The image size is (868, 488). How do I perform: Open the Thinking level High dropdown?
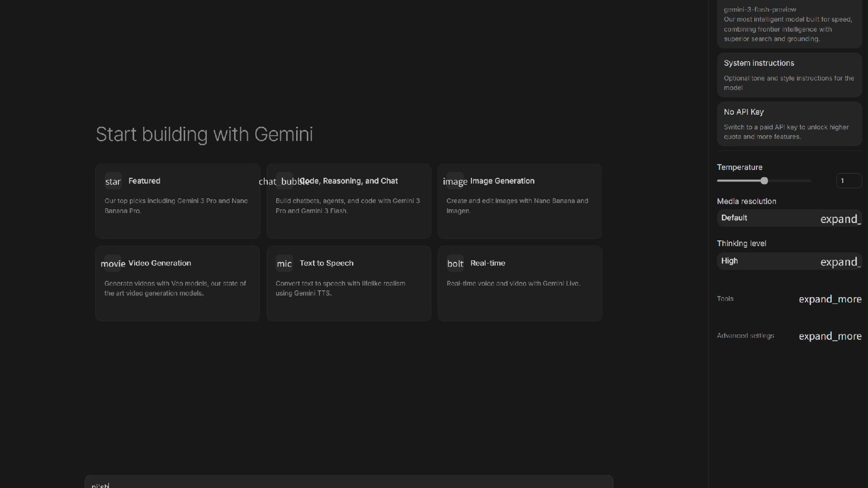(789, 261)
